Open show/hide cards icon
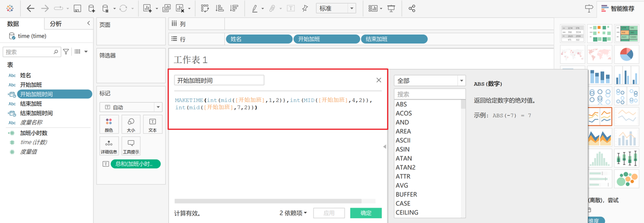Screen dimensions: 644x223 [x=374, y=9]
